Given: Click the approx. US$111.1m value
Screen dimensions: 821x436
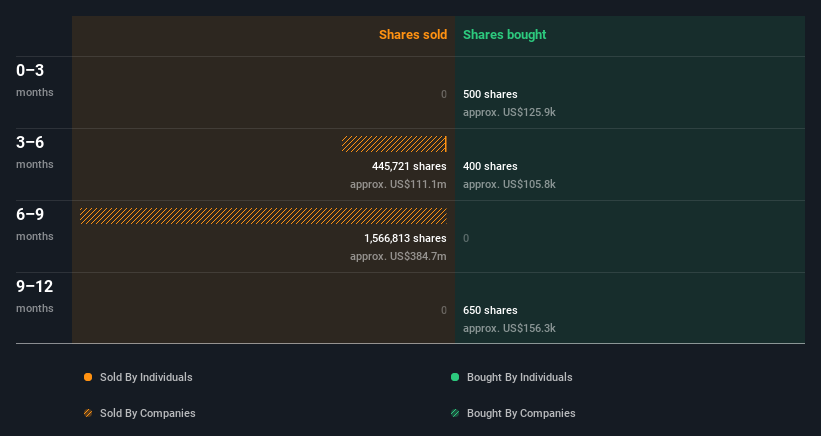Looking at the screenshot, I should click(398, 184).
